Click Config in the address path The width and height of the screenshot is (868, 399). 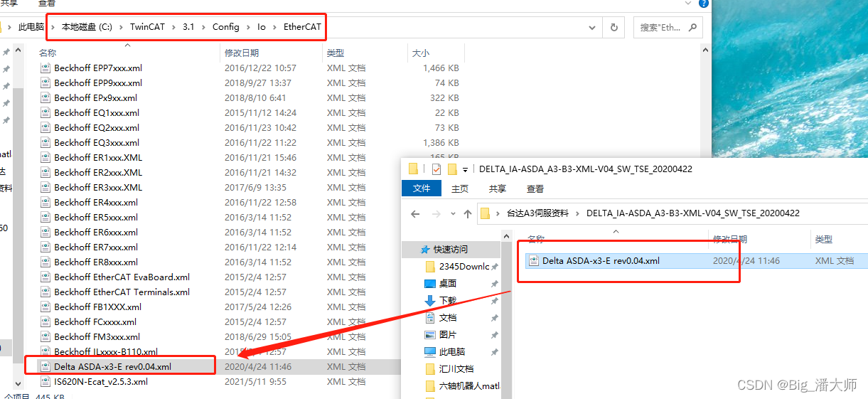click(x=226, y=27)
